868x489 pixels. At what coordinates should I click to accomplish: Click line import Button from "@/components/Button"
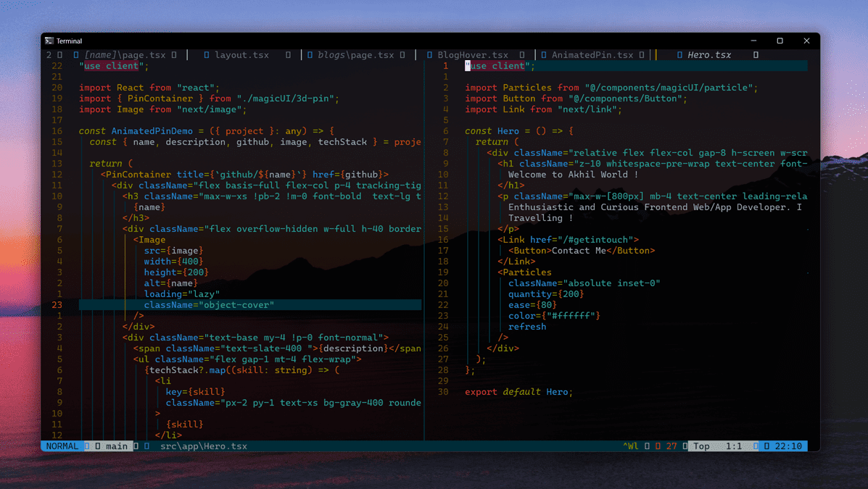(x=576, y=99)
